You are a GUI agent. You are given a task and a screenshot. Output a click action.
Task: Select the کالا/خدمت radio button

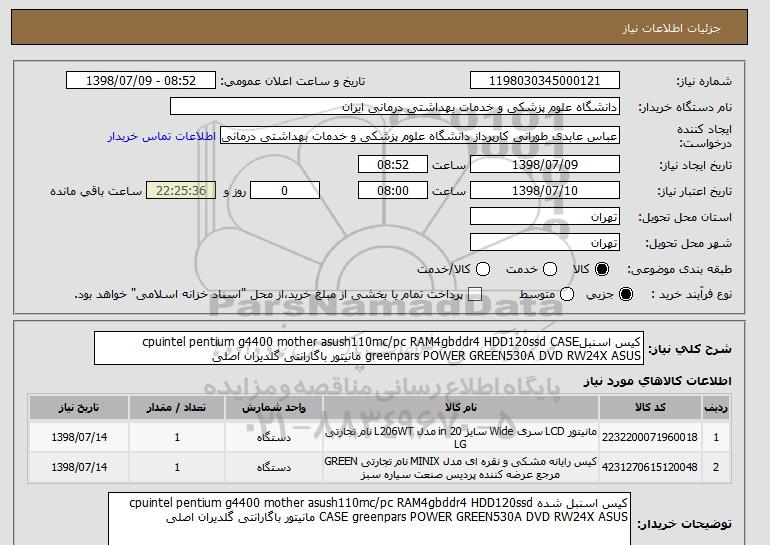(x=483, y=269)
